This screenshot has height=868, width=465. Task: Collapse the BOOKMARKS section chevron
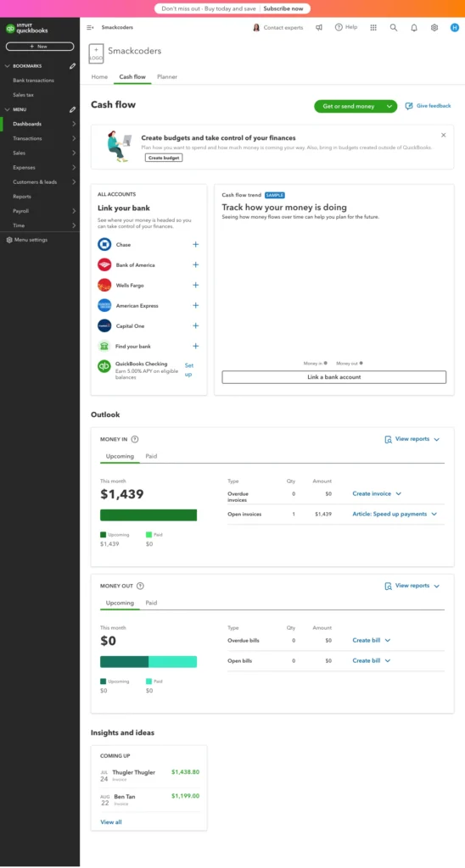tap(7, 66)
